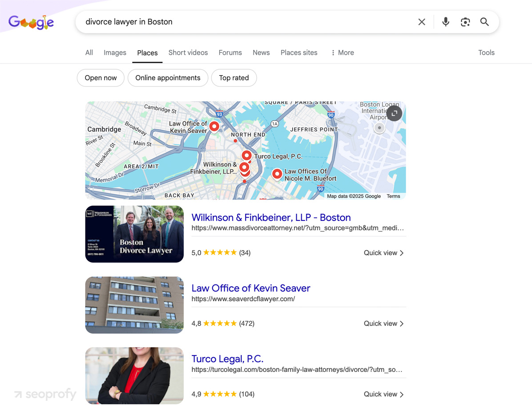Click the Google logo
This screenshot has width=532, height=415.
(x=31, y=22)
